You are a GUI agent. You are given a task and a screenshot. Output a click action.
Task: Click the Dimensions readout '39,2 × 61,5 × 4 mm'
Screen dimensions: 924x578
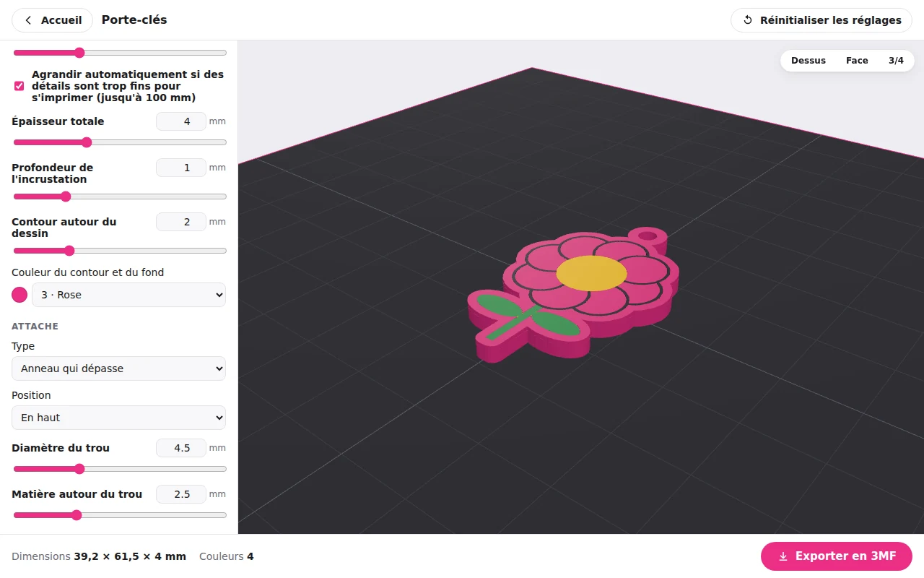click(x=130, y=556)
